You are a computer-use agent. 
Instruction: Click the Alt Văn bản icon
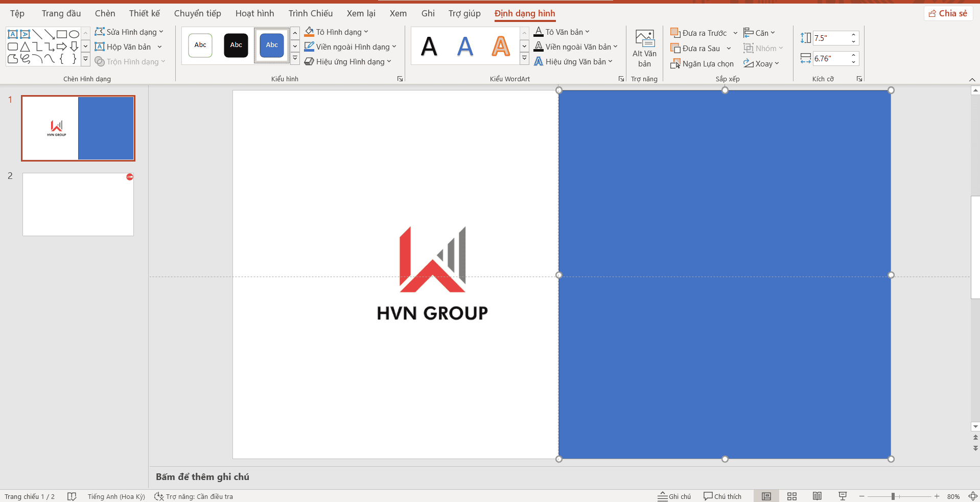pyautogui.click(x=644, y=39)
